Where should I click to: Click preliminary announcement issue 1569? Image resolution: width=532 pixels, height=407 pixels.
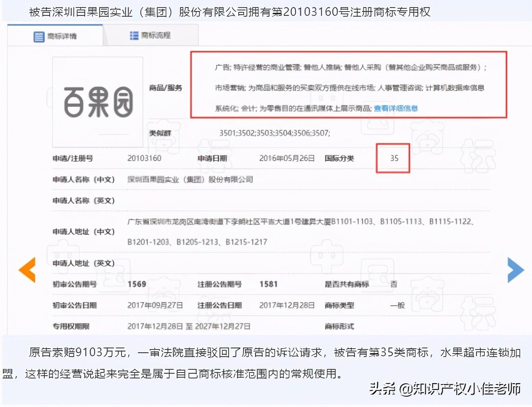tap(137, 284)
